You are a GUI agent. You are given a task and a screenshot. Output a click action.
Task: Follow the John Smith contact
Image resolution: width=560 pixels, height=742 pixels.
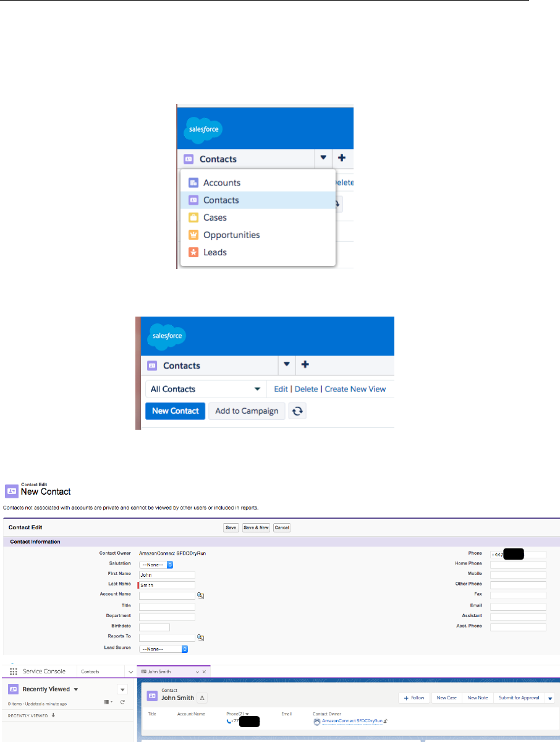click(x=414, y=697)
